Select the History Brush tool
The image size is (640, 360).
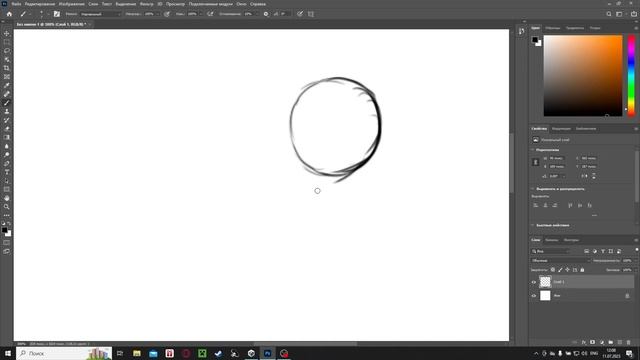click(7, 120)
